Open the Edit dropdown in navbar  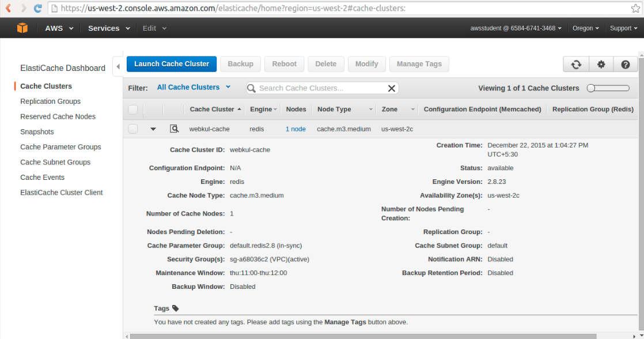tap(154, 28)
